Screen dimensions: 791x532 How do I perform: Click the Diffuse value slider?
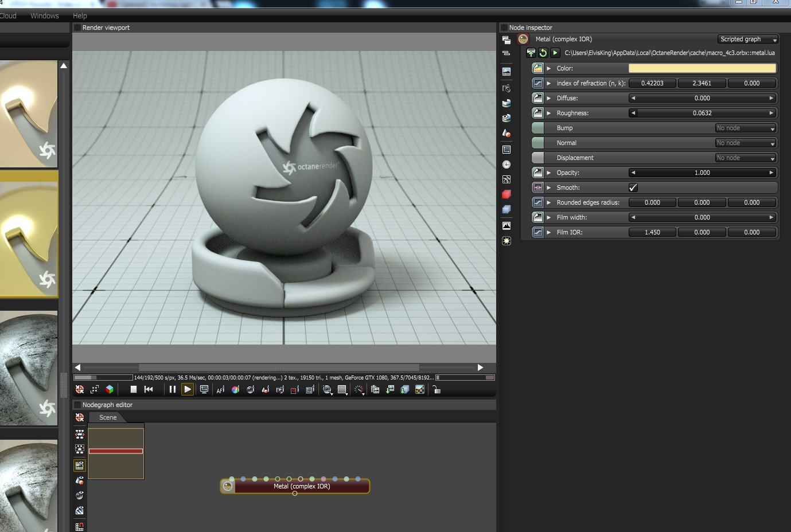(x=702, y=98)
